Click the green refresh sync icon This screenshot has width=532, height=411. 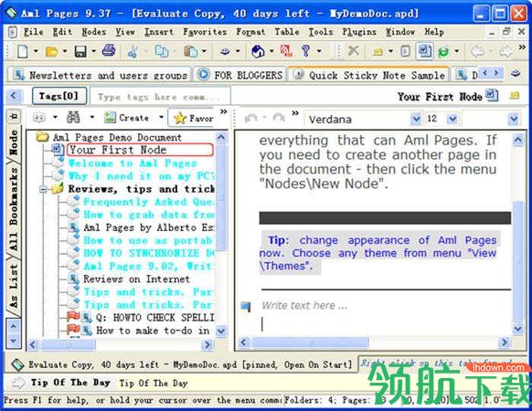point(443,51)
